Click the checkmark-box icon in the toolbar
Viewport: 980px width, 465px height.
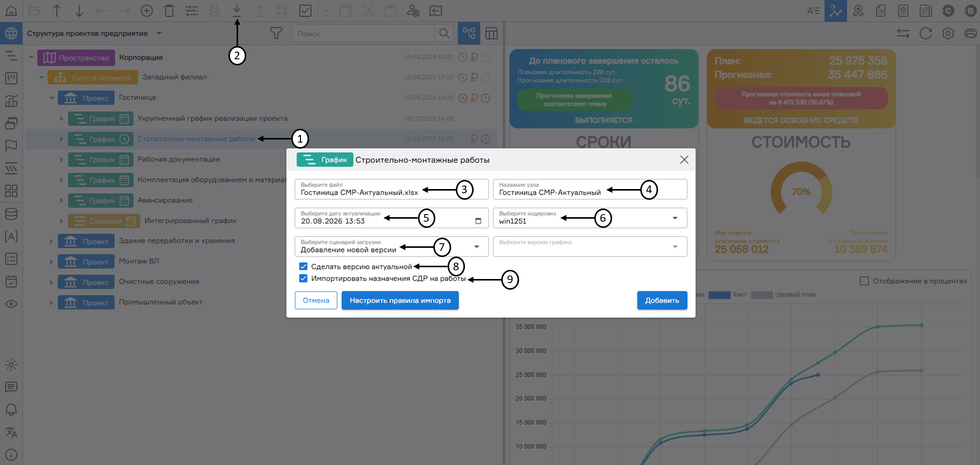coord(305,10)
